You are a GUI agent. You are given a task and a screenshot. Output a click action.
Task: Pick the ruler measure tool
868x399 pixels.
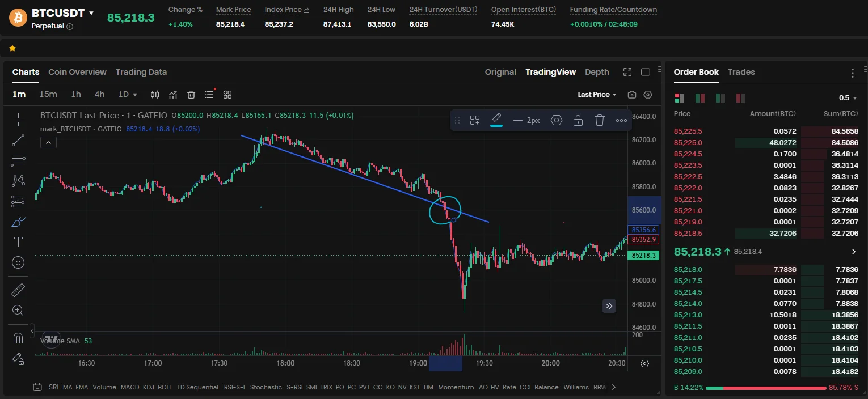point(18,290)
